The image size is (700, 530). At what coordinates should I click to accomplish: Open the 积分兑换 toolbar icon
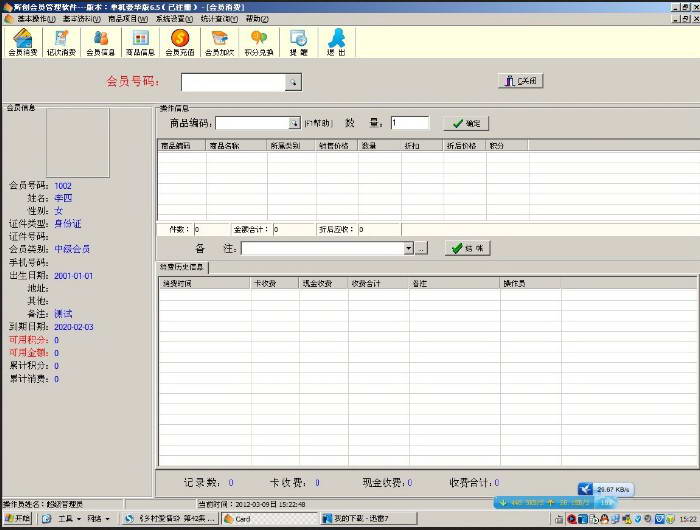coord(259,42)
